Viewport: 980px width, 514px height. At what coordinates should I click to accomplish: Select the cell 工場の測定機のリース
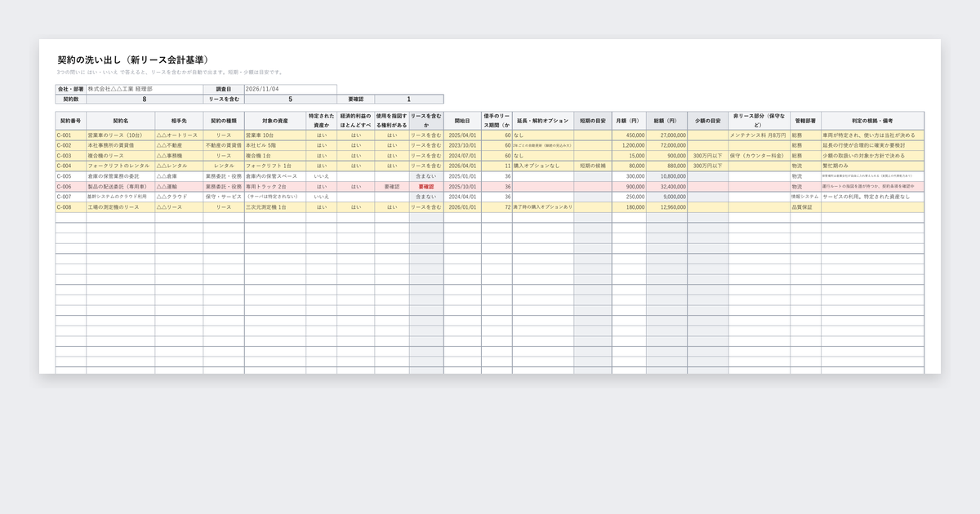(x=120, y=207)
